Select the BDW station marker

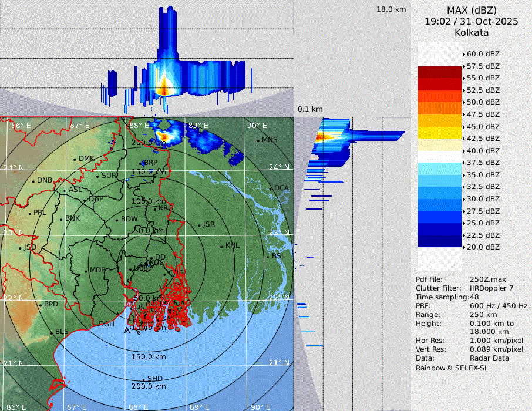tap(117, 220)
